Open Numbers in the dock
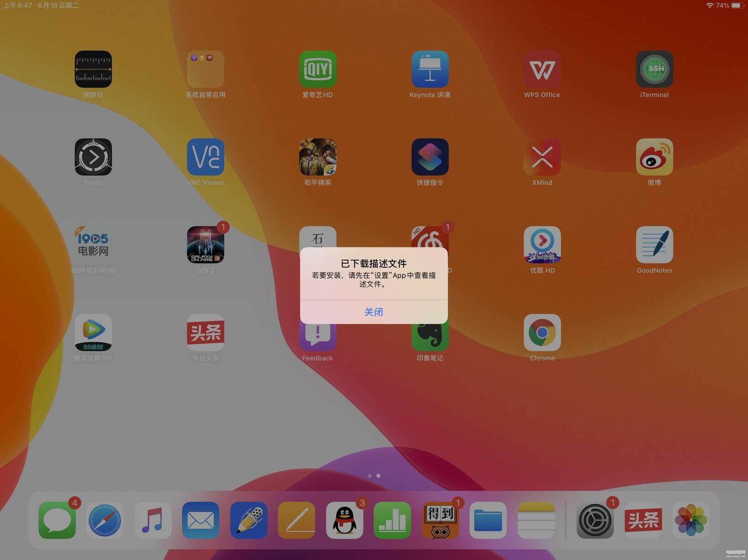The image size is (748, 560). (392, 520)
